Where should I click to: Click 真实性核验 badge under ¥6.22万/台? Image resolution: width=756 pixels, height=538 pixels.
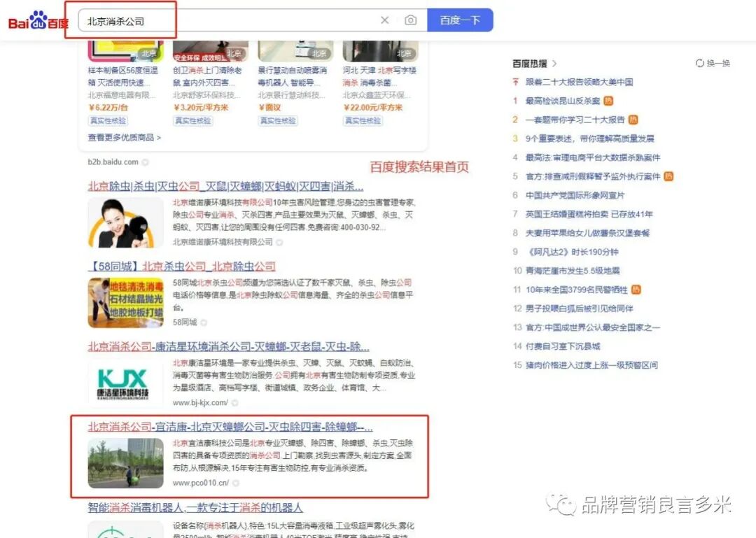[x=108, y=120]
